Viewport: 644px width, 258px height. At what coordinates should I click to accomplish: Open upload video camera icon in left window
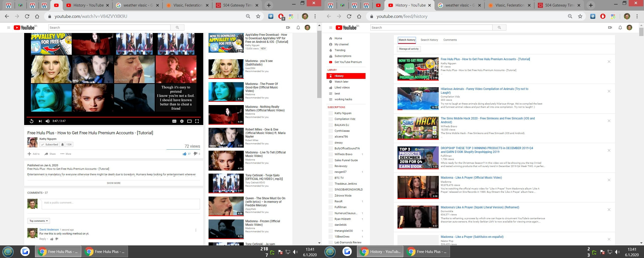(x=288, y=27)
